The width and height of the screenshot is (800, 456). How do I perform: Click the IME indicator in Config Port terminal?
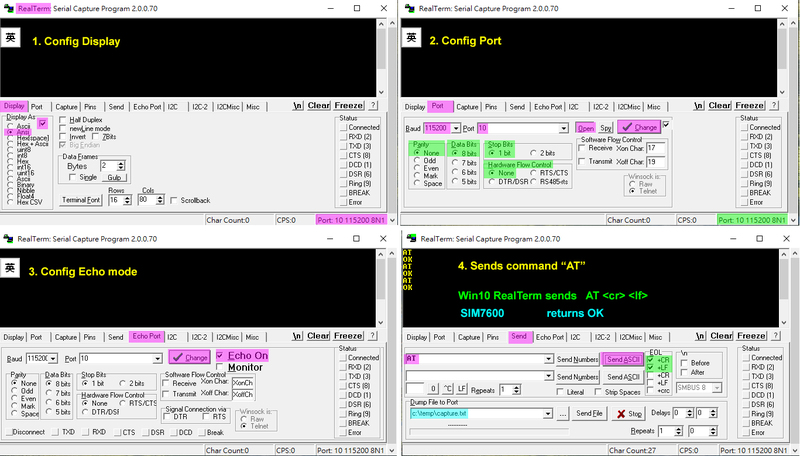411,38
